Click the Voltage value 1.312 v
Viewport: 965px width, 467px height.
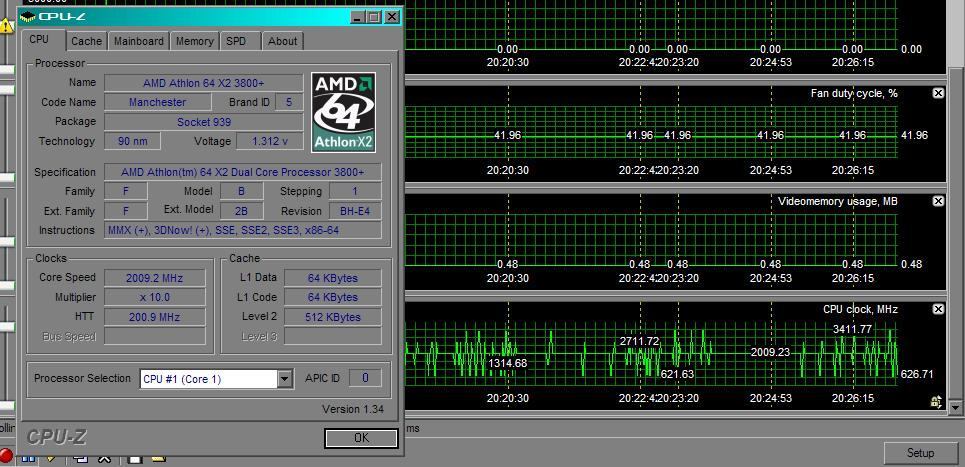coord(270,141)
